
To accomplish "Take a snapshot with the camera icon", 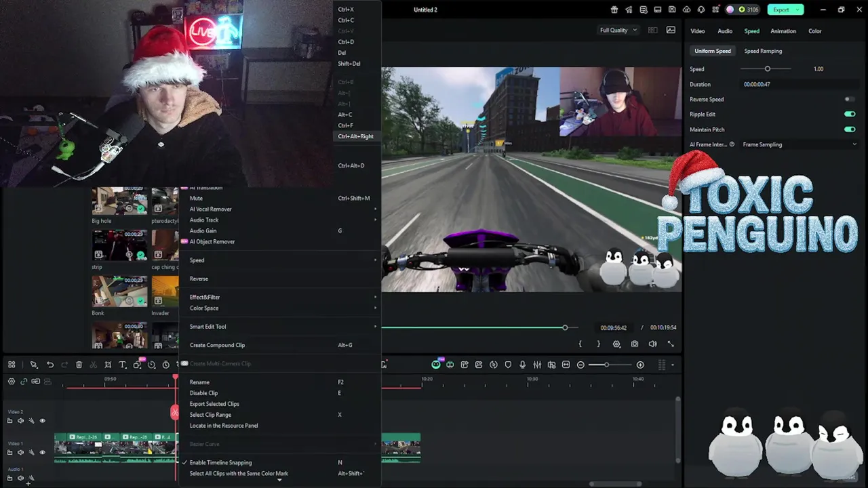I will 635,344.
